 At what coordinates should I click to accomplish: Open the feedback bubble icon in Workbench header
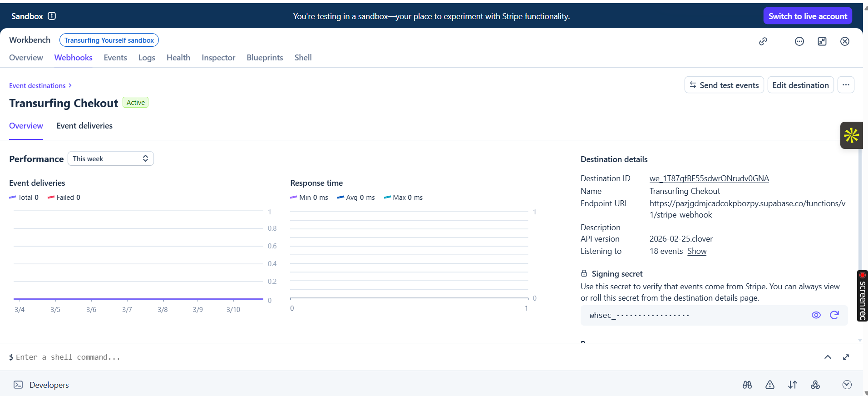point(799,41)
